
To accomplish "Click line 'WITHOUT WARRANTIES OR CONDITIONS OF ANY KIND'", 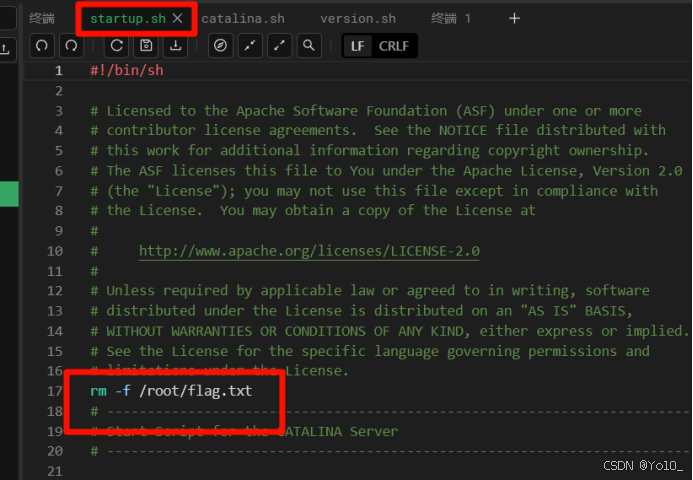I will pos(390,331).
